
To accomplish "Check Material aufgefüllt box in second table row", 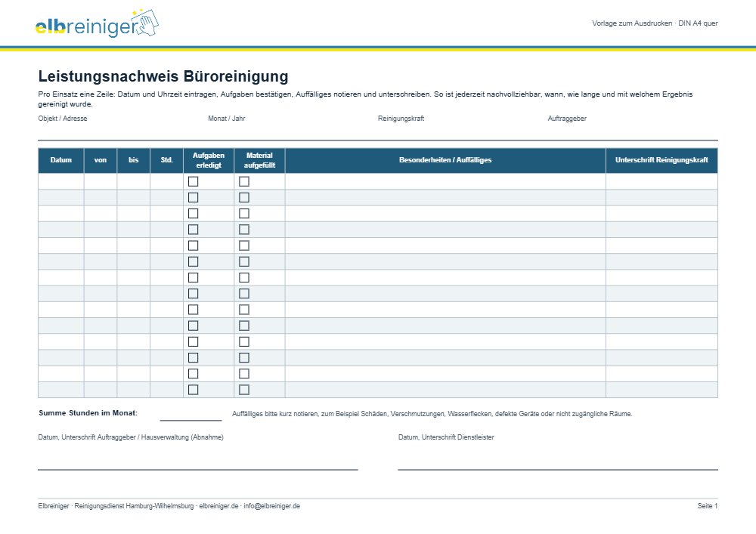I will (x=244, y=197).
